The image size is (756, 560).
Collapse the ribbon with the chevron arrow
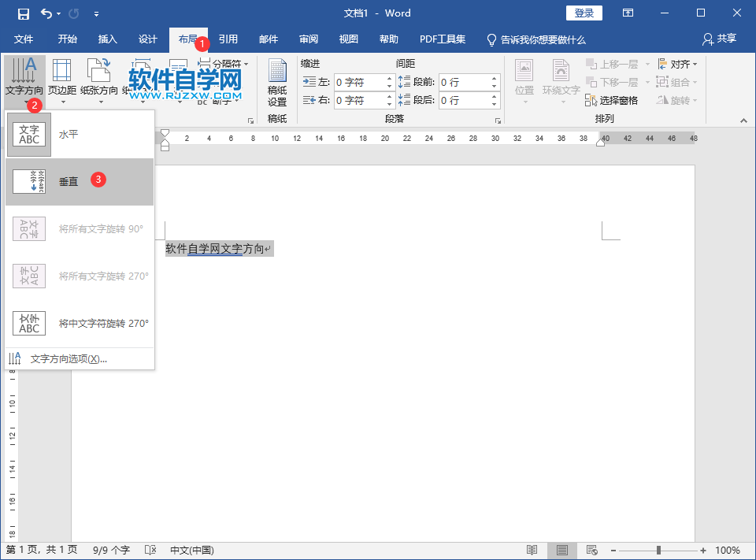[x=742, y=121]
